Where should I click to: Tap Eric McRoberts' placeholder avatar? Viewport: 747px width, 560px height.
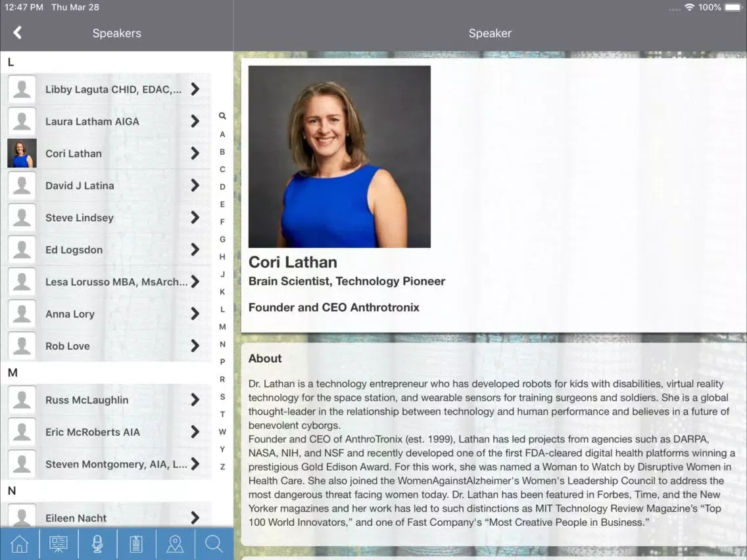22,432
